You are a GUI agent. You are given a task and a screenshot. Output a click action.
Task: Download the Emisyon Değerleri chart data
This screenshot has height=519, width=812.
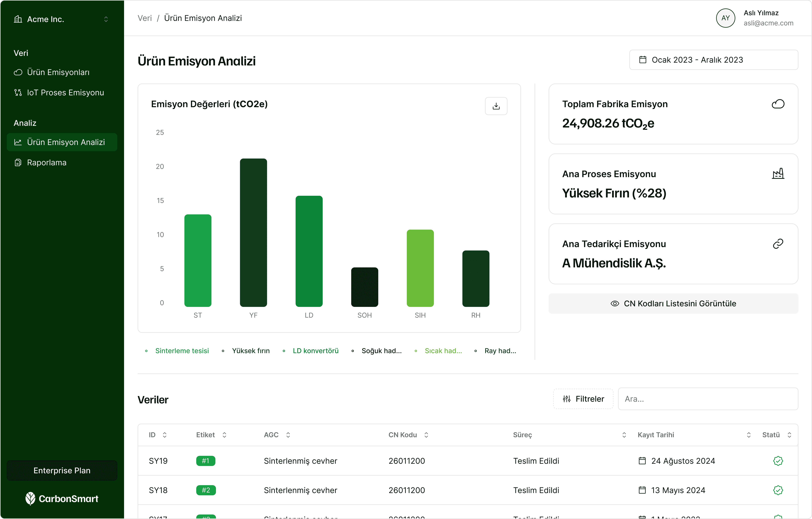[496, 106]
